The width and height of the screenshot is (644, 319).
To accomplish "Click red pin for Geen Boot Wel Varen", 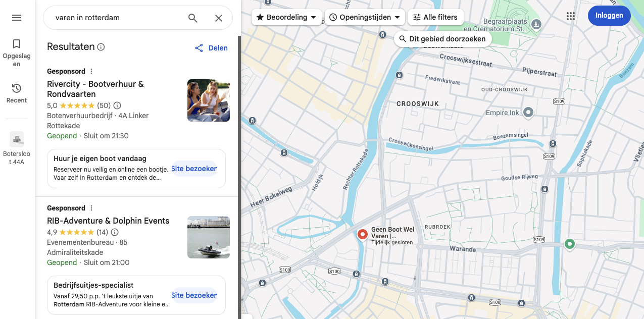I will coord(363,235).
